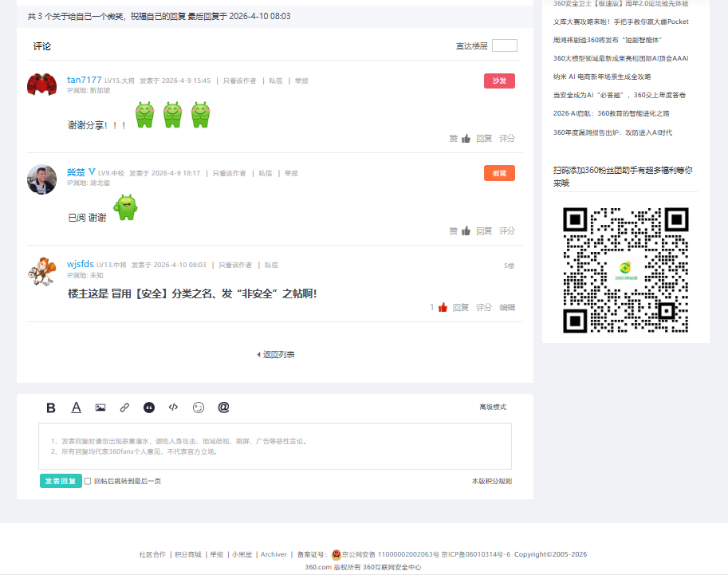Image resolution: width=728 pixels, height=575 pixels.
Task: Open wjsfds username link
Action: 81,264
